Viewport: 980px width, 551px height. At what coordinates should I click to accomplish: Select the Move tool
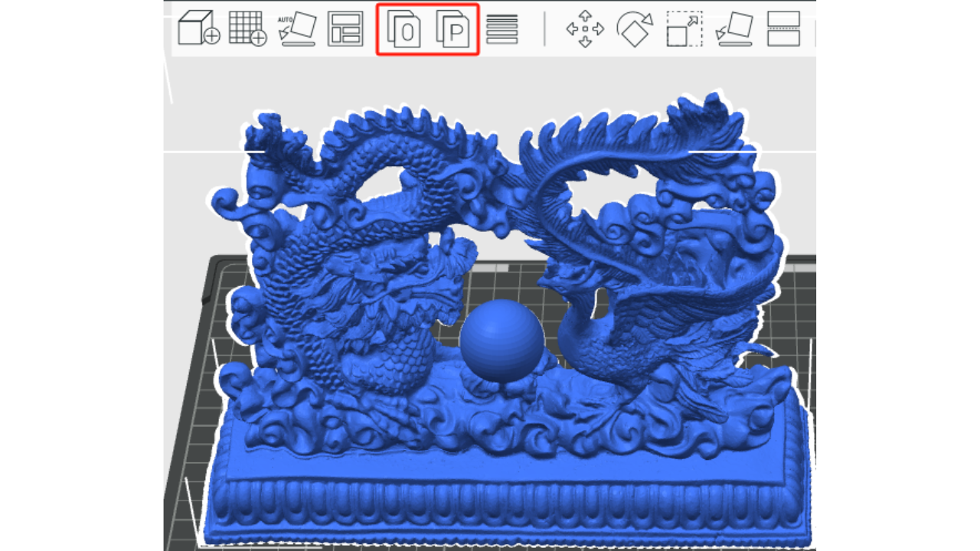tap(584, 29)
